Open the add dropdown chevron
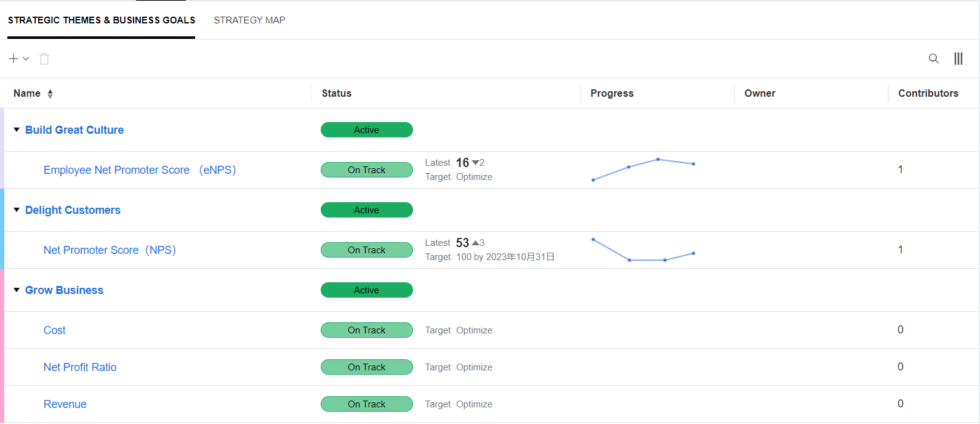This screenshot has height=424, width=980. [x=26, y=59]
